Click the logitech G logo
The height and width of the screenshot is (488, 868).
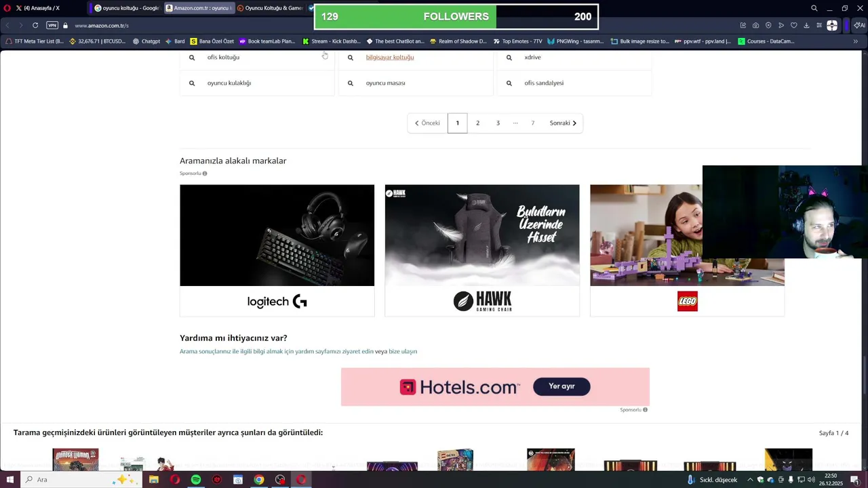(x=277, y=302)
